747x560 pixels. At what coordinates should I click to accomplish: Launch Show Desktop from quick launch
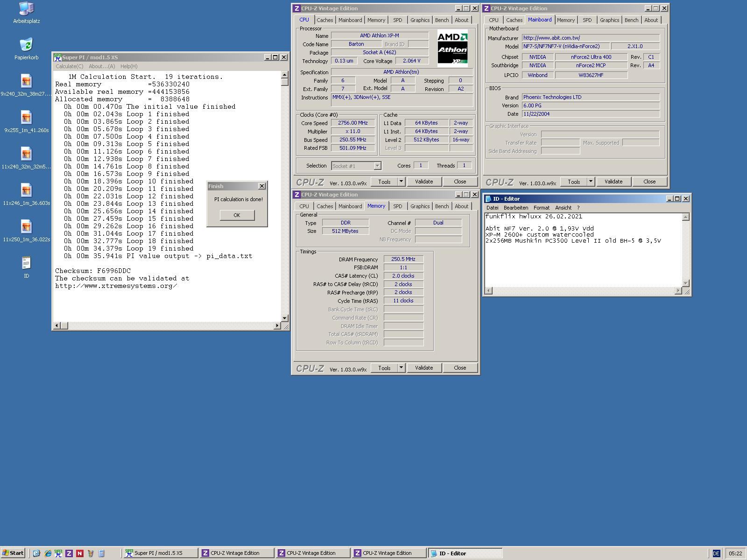[36, 553]
